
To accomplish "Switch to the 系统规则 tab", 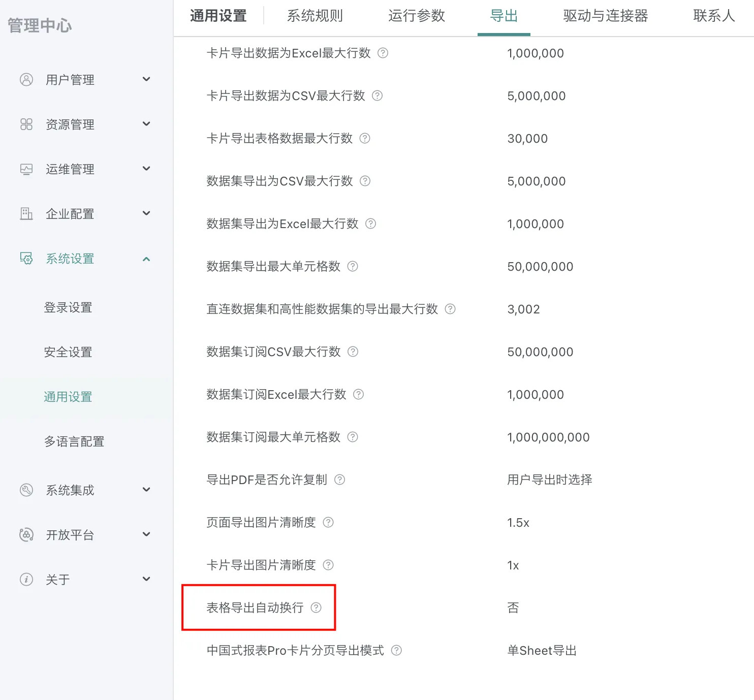I will click(x=315, y=16).
